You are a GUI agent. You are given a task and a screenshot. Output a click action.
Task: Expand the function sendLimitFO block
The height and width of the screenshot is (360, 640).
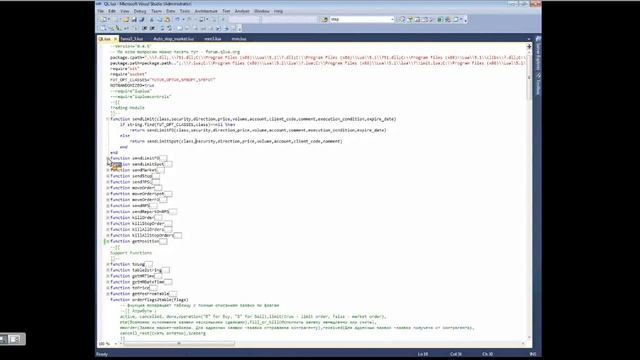[108, 158]
